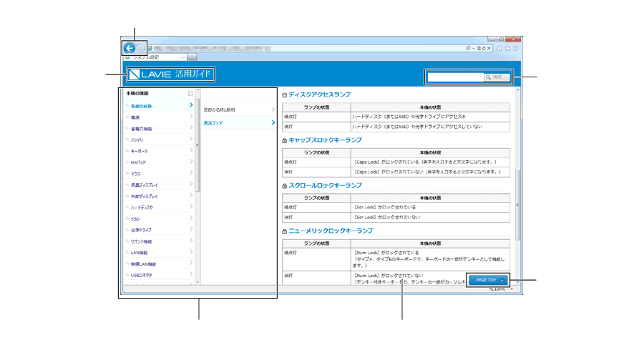Viewport: 644px width, 358px height.
Task: Select 外部ディスプレイ in the menu tree
Action: coord(144,196)
